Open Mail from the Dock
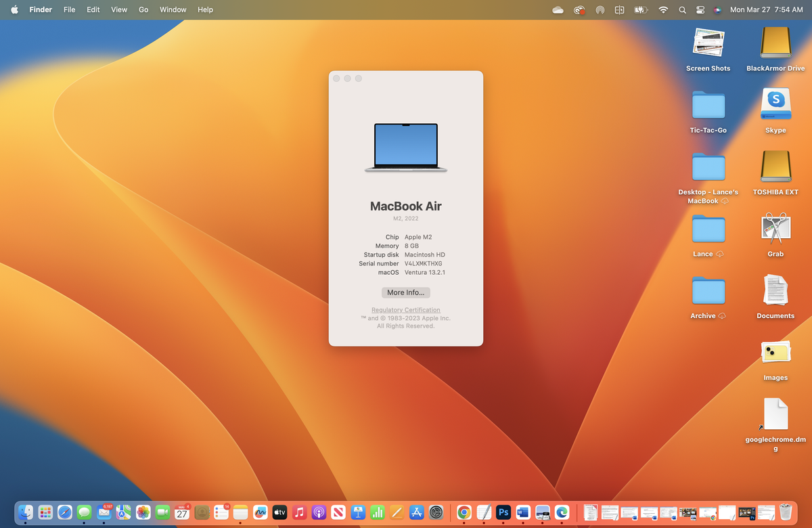This screenshot has width=812, height=528. (x=104, y=513)
